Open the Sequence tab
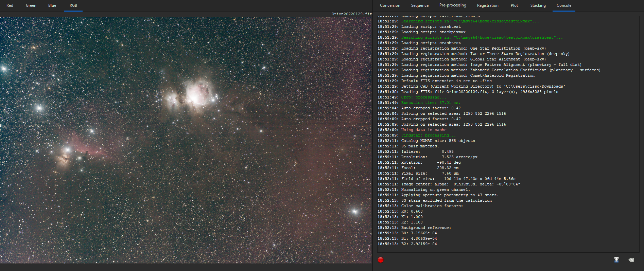The image size is (644, 271). pyautogui.click(x=420, y=5)
